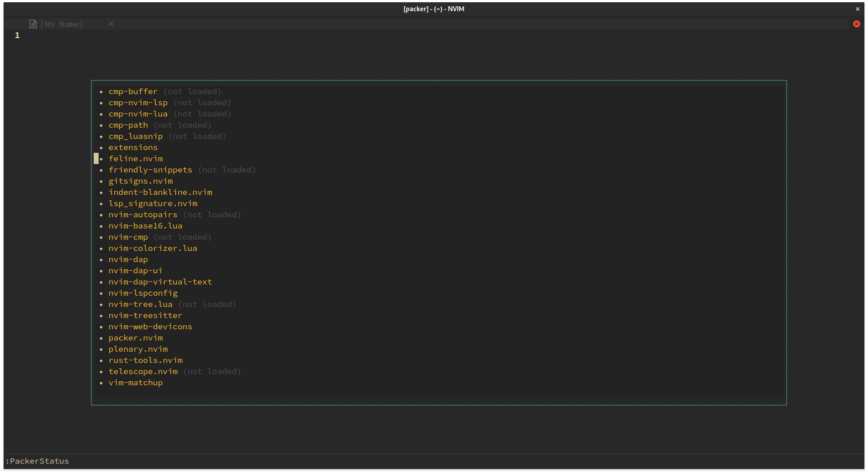Screen dimensions: 868x474
Task: Select the nvim-dap plugin entry
Action: pos(128,259)
